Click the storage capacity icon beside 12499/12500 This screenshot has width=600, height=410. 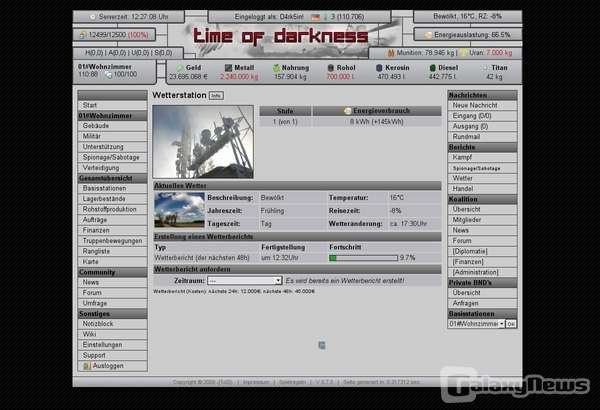click(83, 35)
